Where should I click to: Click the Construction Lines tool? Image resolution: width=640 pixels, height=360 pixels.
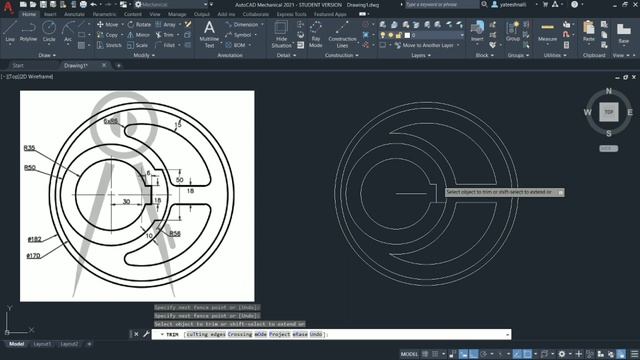342,34
